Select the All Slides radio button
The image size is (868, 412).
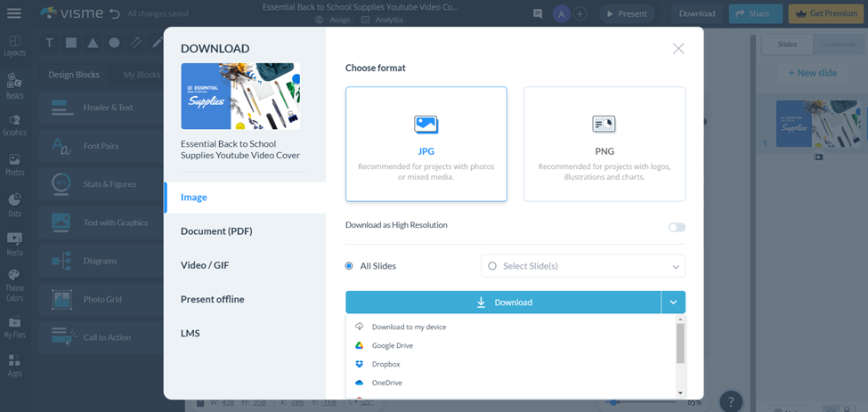tap(349, 266)
